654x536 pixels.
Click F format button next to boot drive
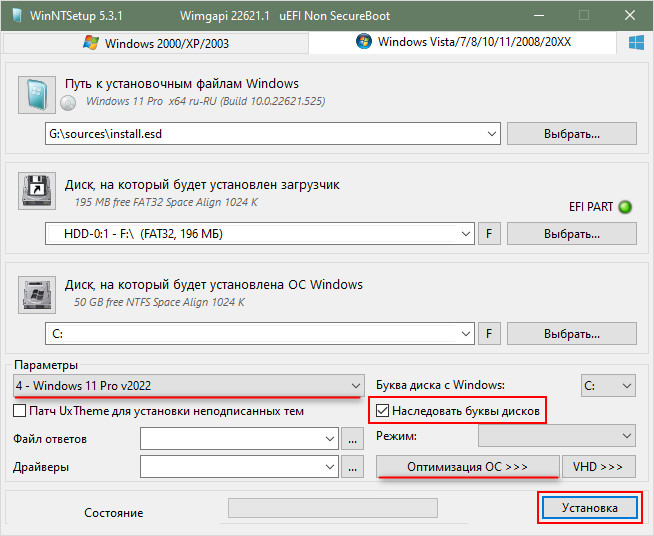click(489, 234)
